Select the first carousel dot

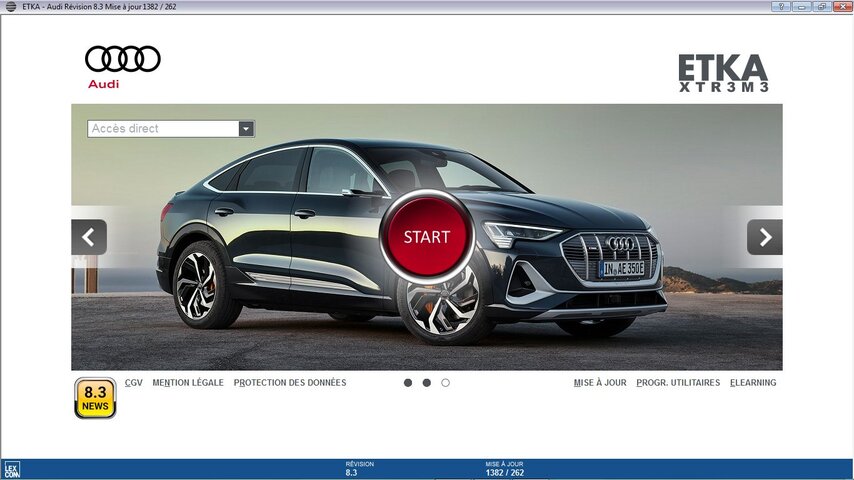click(408, 383)
